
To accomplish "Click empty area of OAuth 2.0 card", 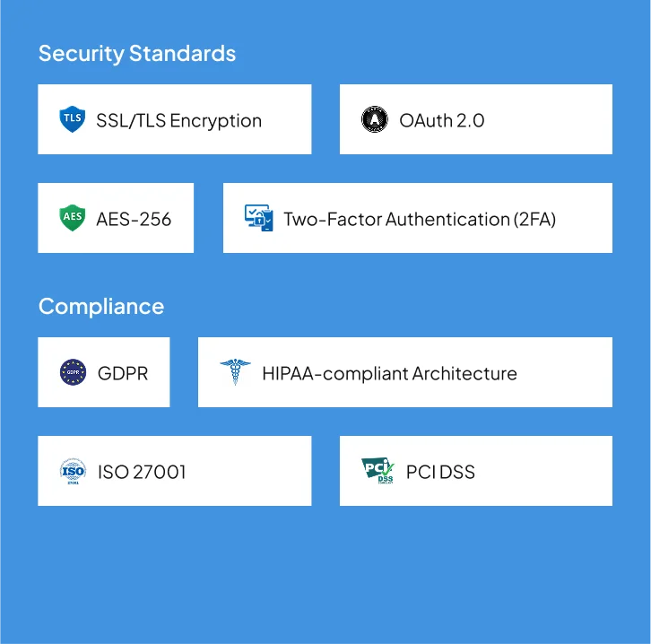I will point(548,119).
